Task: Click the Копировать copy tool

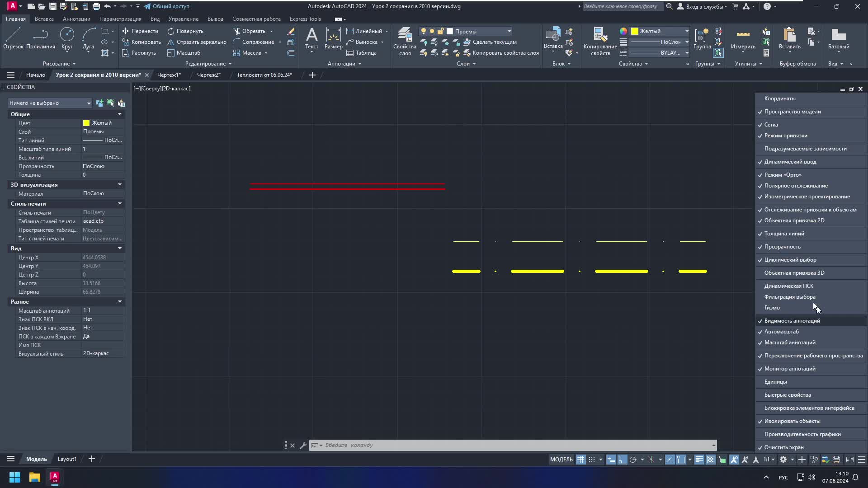Action: [142, 42]
